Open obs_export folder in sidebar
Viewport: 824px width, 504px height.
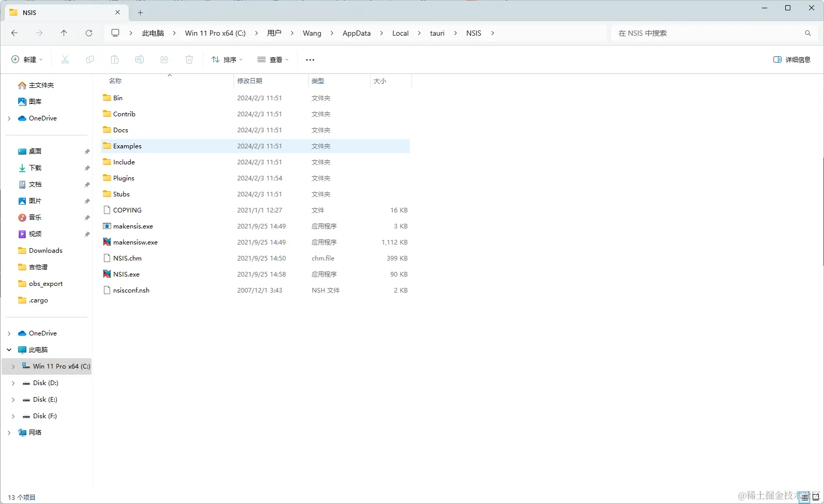[45, 284]
